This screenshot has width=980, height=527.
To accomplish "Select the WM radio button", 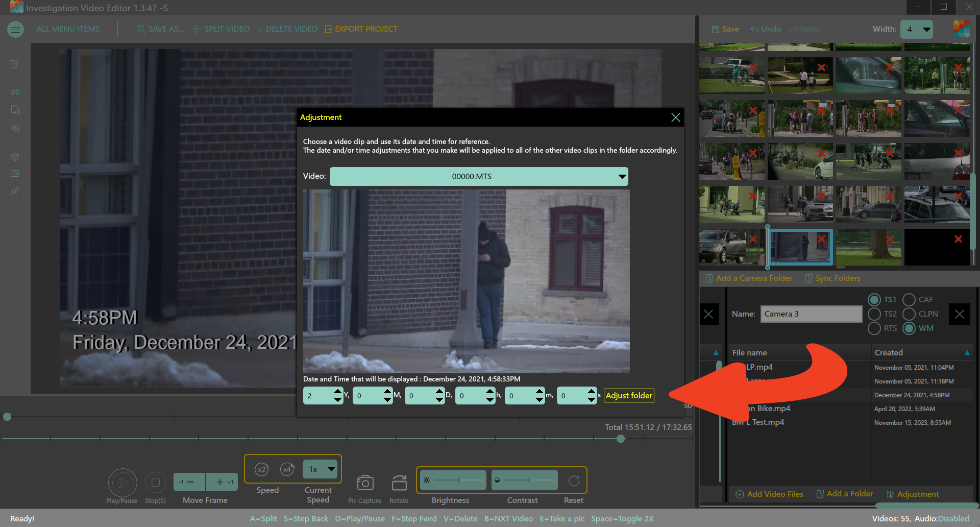I will 909,328.
